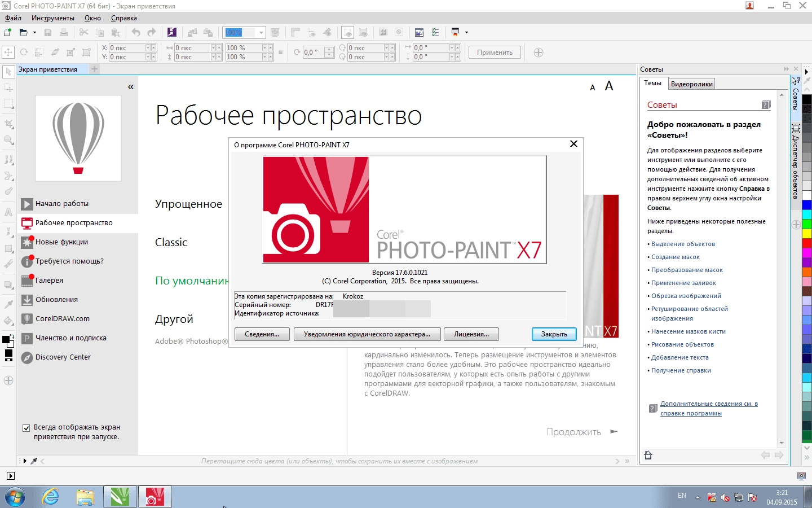Collapse the welcome sidebar with double chevron

click(131, 87)
